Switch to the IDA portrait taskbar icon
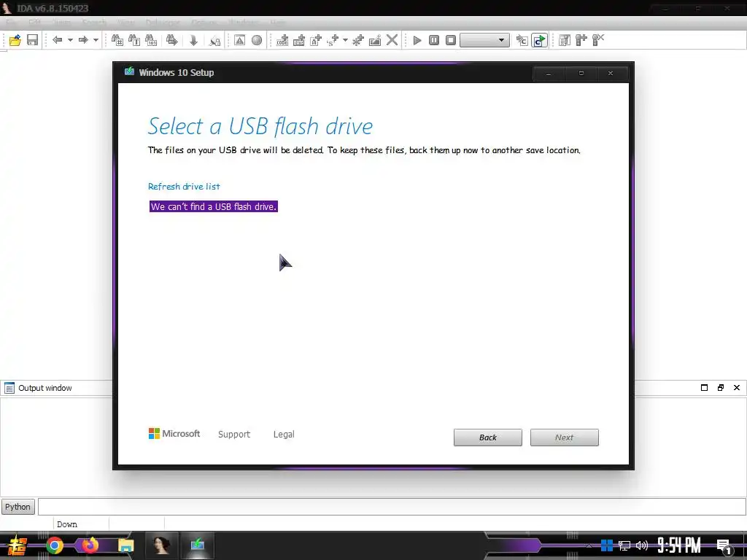The image size is (747, 560). (161, 545)
